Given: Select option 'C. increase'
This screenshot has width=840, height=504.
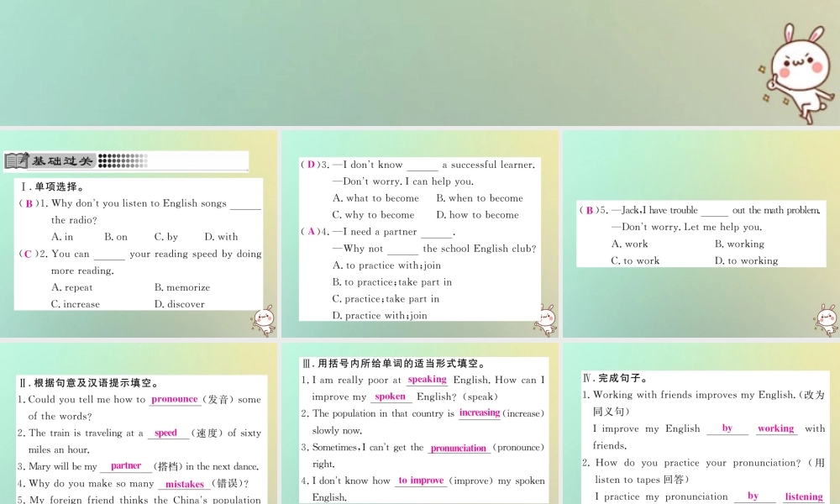Looking at the screenshot, I should pos(76,304).
